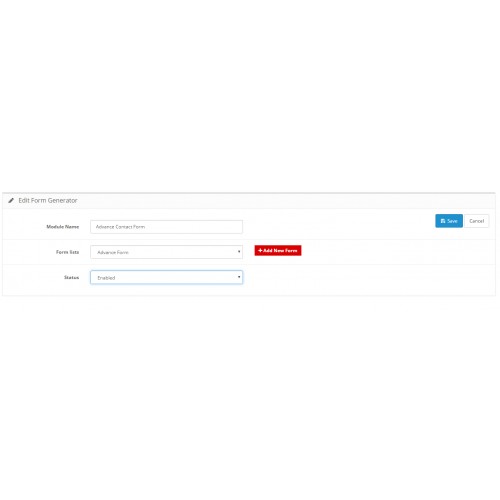Click the Enabled value text

[x=106, y=278]
